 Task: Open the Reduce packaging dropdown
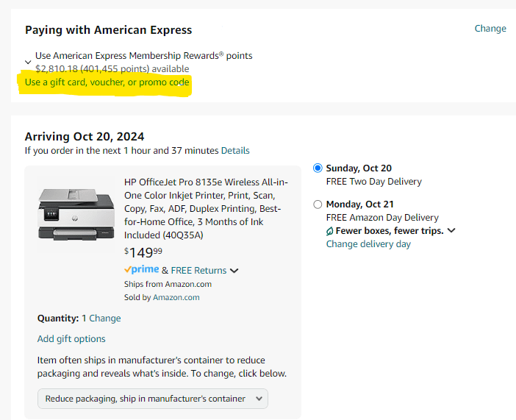tap(152, 399)
